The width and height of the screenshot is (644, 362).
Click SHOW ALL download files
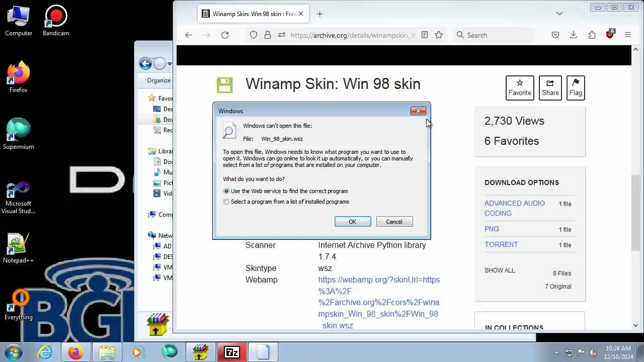pos(500,270)
